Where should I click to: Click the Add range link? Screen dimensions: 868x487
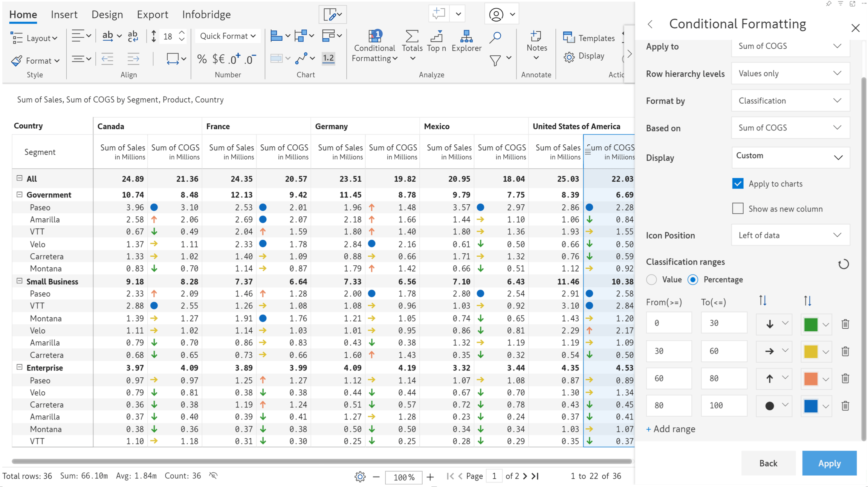tap(671, 429)
